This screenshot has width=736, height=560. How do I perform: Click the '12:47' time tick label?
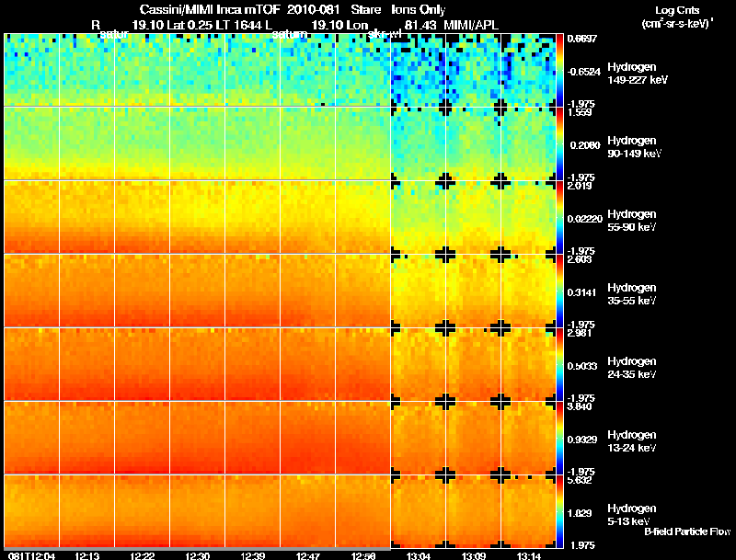click(308, 555)
